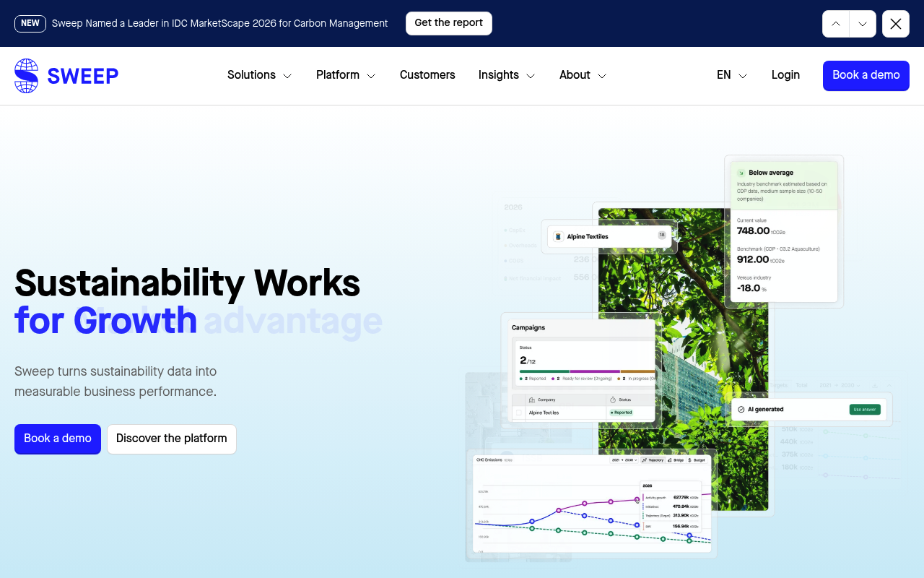The height and width of the screenshot is (578, 924).
Task: Show next announcement with down arrow
Action: [x=863, y=24]
